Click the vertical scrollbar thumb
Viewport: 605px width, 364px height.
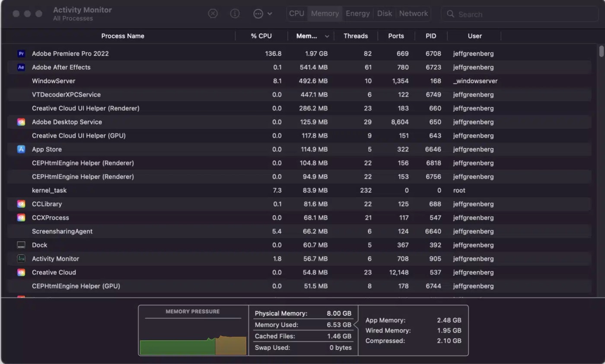pyautogui.click(x=602, y=51)
